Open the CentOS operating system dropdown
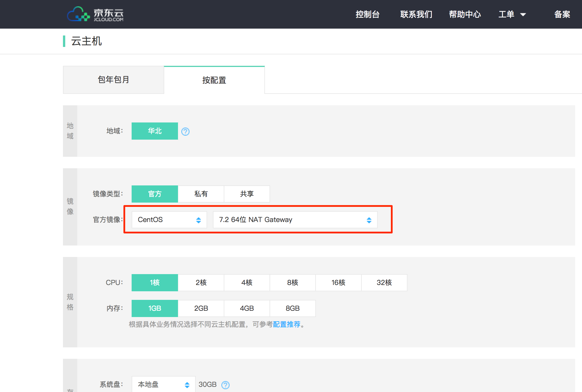 [169, 220]
